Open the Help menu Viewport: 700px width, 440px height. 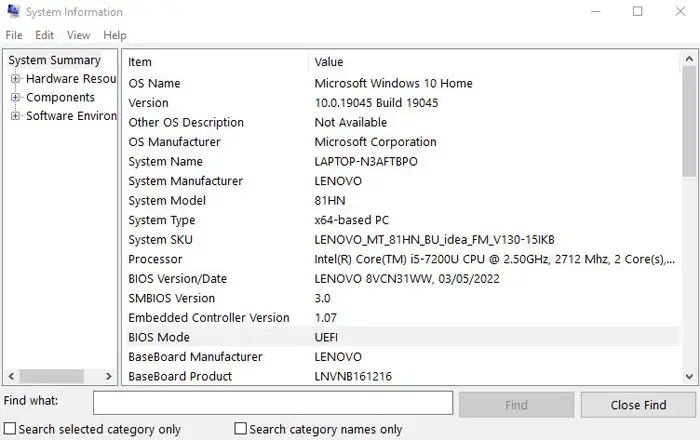click(x=114, y=35)
